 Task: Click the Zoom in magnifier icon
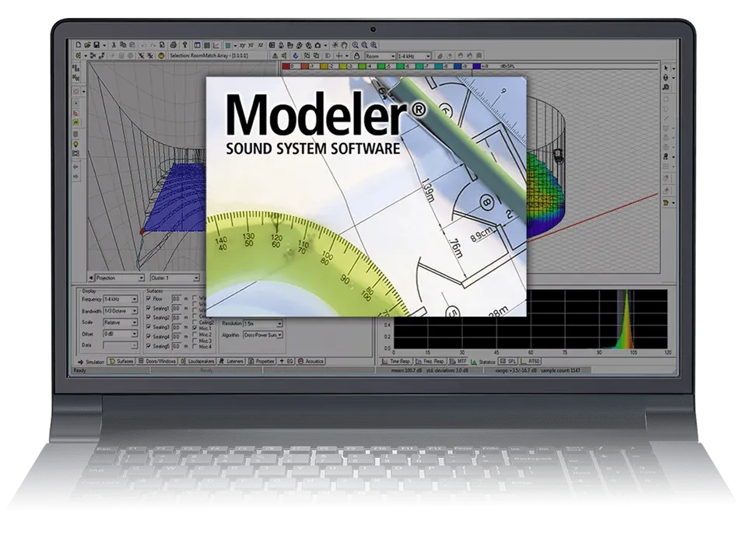(356, 45)
